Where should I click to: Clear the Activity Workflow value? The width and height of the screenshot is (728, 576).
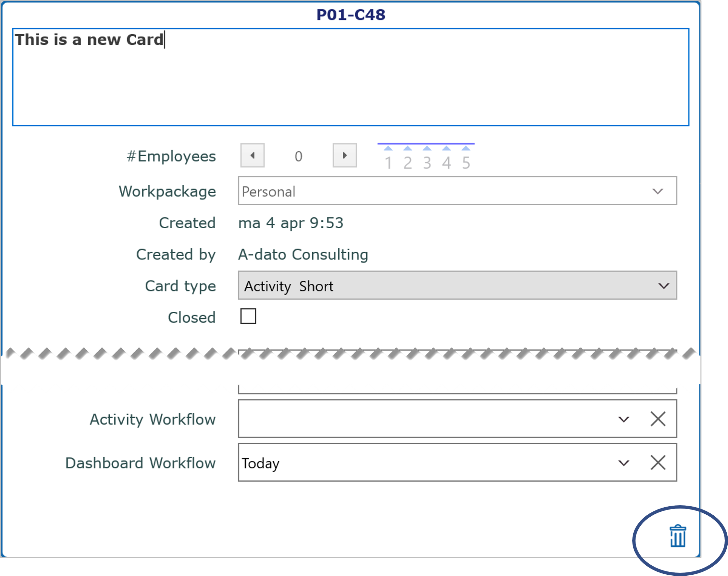click(658, 419)
